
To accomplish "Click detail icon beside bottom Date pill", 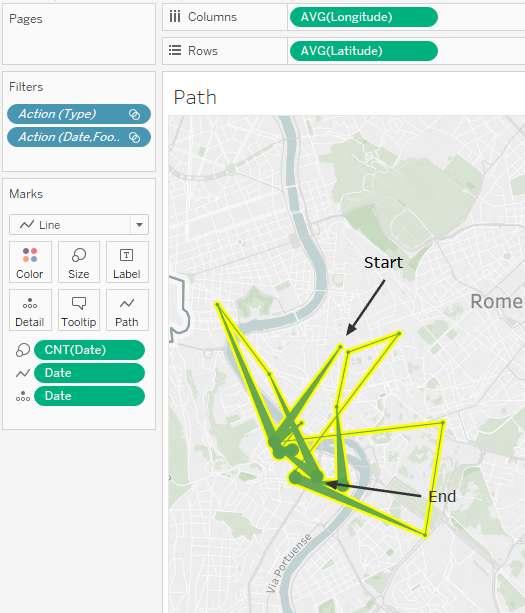I will click(x=23, y=396).
